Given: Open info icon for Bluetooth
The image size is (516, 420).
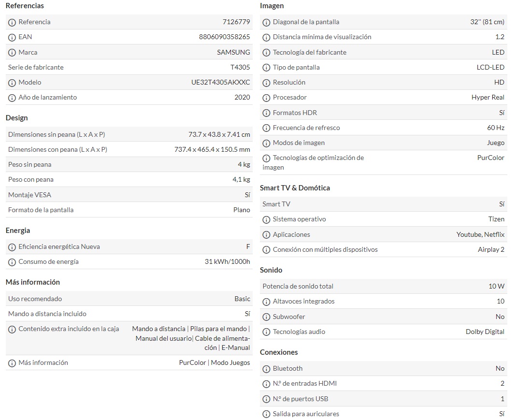Looking at the screenshot, I should click(266, 369).
